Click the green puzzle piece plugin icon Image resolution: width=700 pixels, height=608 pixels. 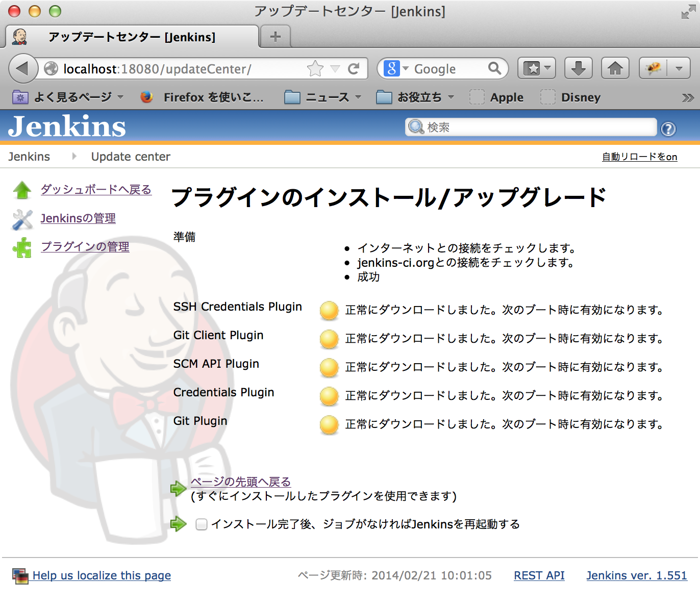coord(22,248)
